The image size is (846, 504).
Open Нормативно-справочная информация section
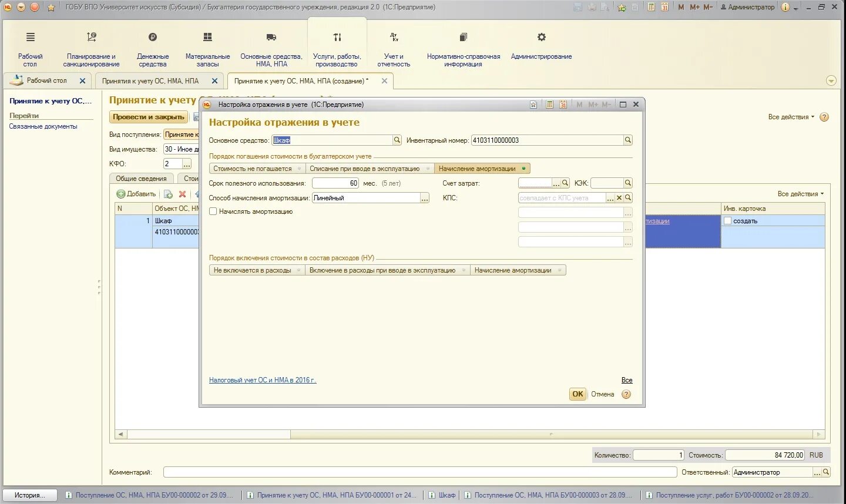(x=463, y=49)
